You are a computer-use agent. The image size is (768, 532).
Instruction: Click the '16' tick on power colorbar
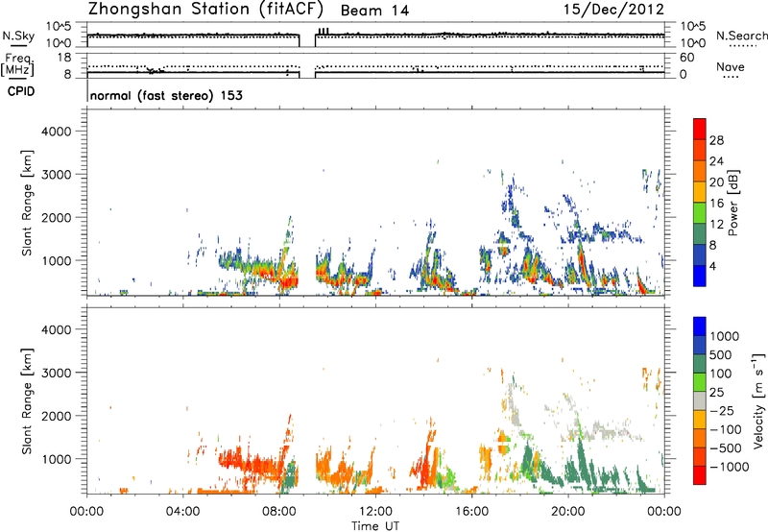(x=716, y=204)
